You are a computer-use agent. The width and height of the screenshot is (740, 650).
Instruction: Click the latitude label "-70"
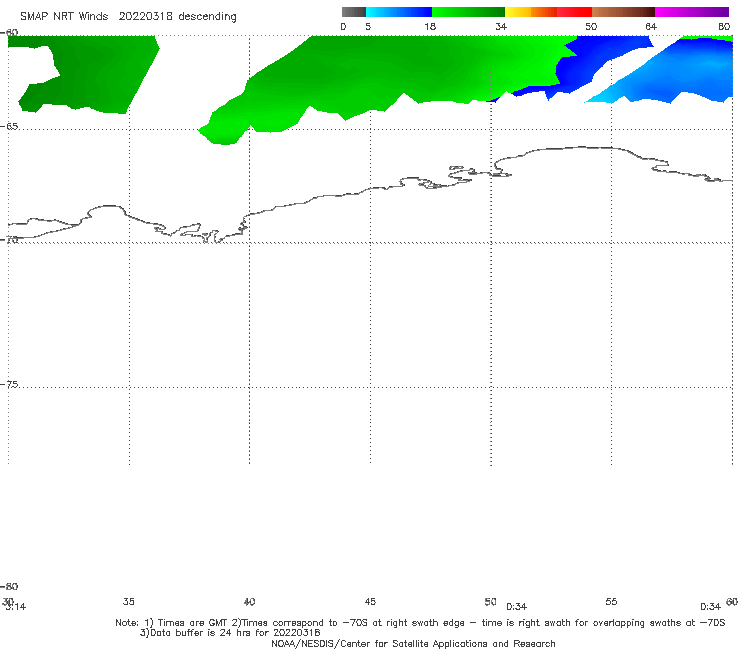pos(9,240)
